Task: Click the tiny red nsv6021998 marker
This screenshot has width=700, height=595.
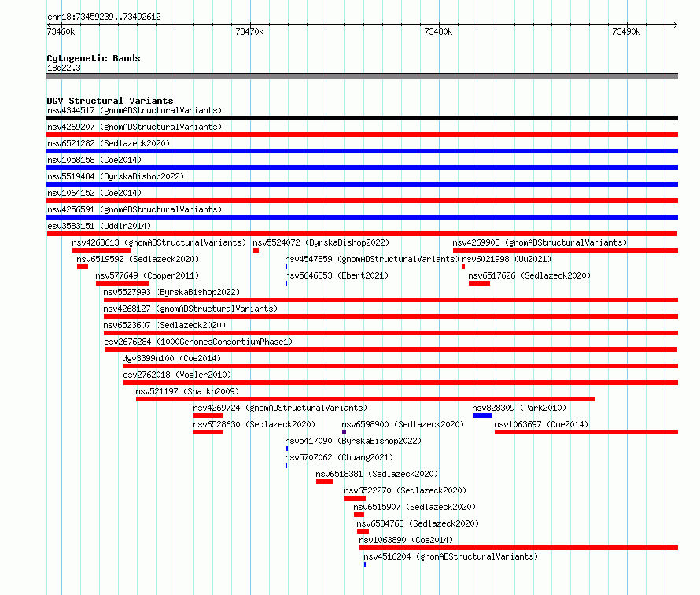Action: [463, 267]
